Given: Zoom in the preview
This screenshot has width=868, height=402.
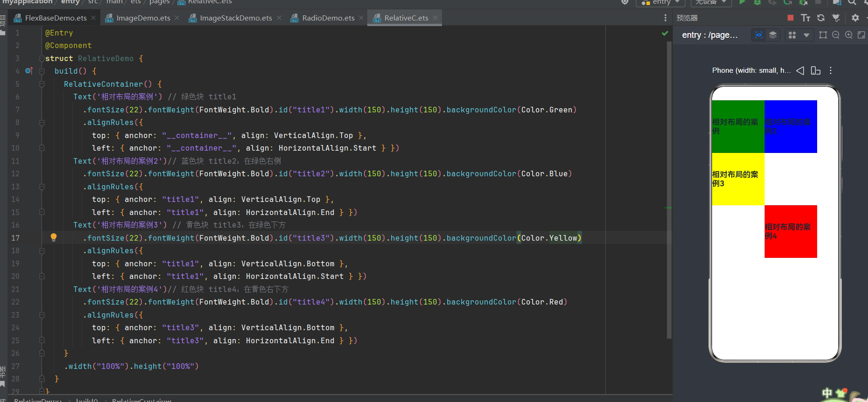Looking at the screenshot, I should [x=849, y=35].
